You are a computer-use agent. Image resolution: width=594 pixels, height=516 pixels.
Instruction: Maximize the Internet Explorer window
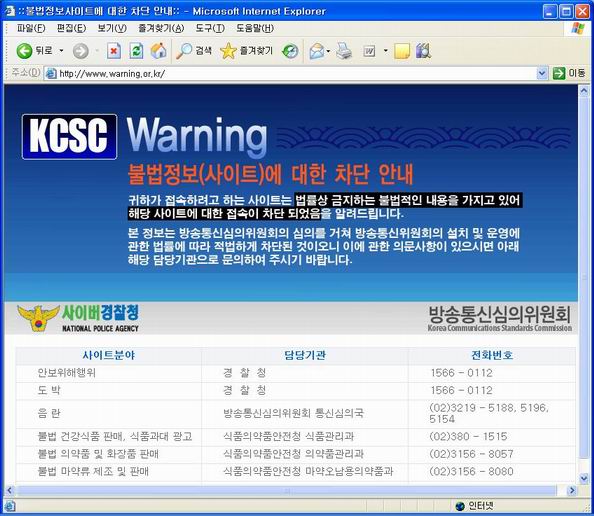pos(566,11)
